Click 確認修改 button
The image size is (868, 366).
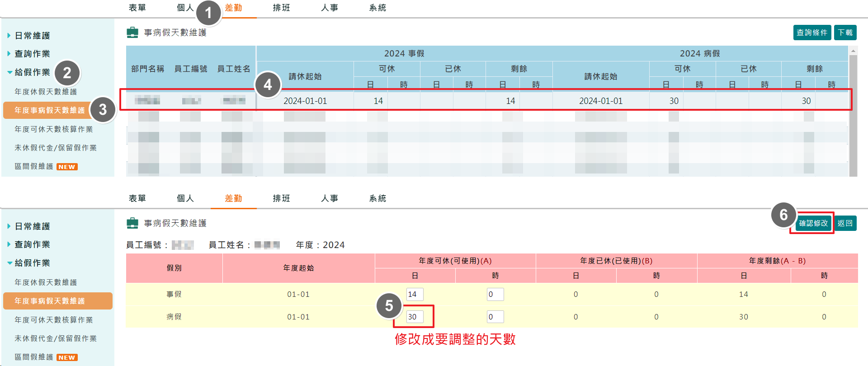coord(813,223)
